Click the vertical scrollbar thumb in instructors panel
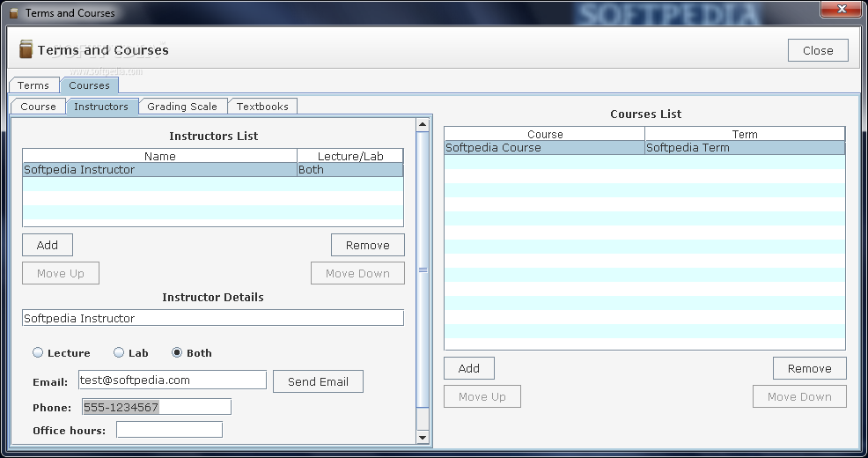Viewport: 868px width, 458px height. coord(423,270)
